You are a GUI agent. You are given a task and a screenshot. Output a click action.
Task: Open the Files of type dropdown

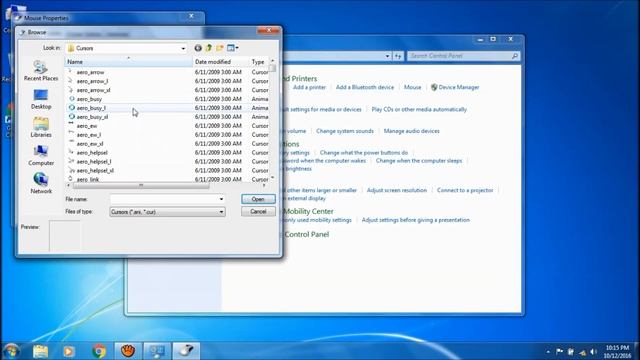(x=167, y=212)
